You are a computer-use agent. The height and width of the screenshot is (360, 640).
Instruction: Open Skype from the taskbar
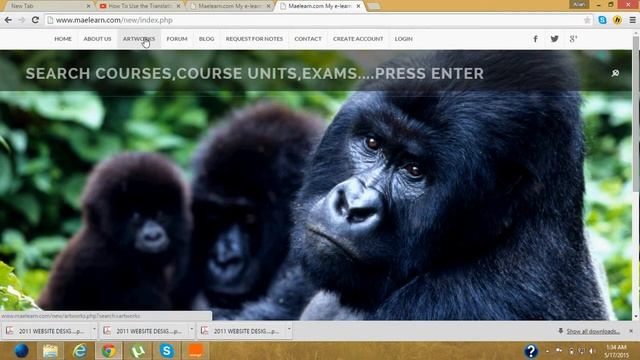pyautogui.click(x=167, y=351)
